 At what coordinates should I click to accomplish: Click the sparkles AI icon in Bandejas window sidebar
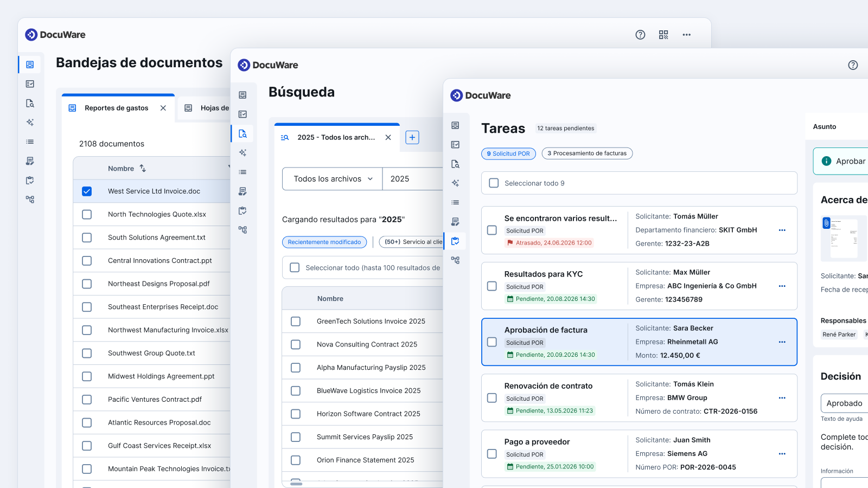(30, 123)
